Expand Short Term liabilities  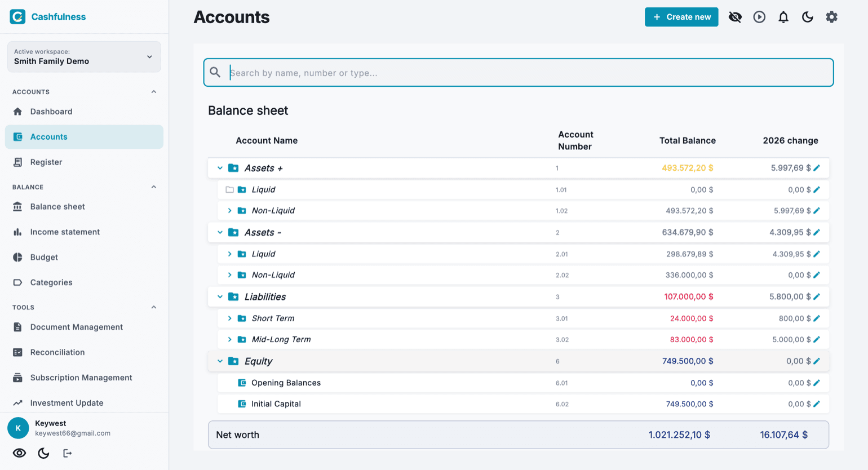[229, 318]
